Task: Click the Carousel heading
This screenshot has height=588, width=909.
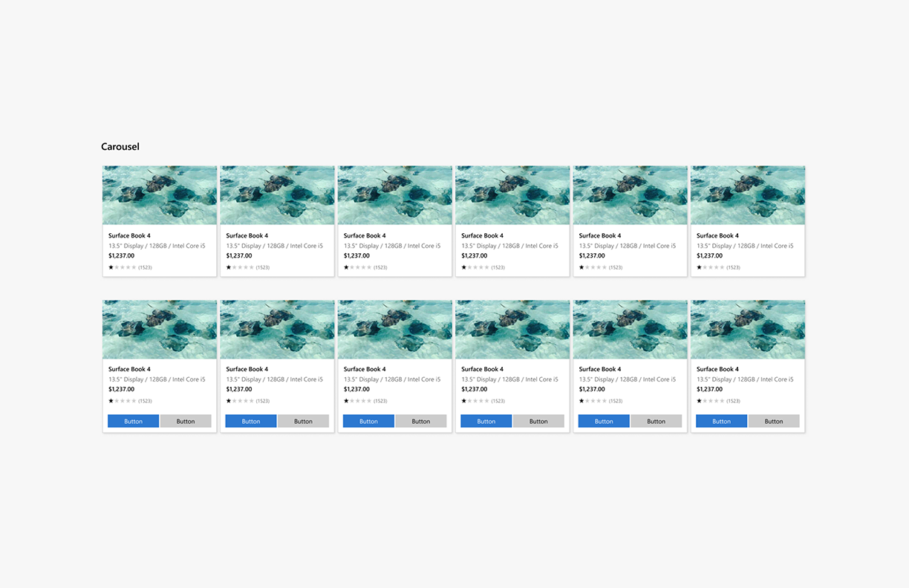Action: [120, 146]
